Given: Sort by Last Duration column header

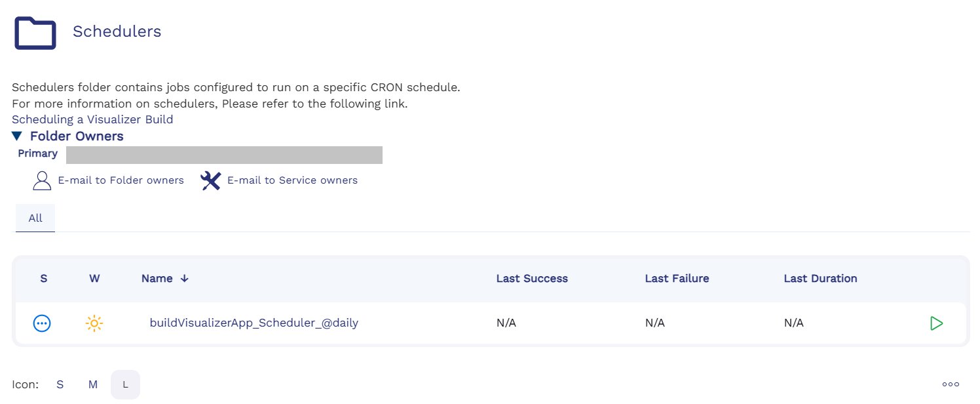Looking at the screenshot, I should tap(820, 279).
